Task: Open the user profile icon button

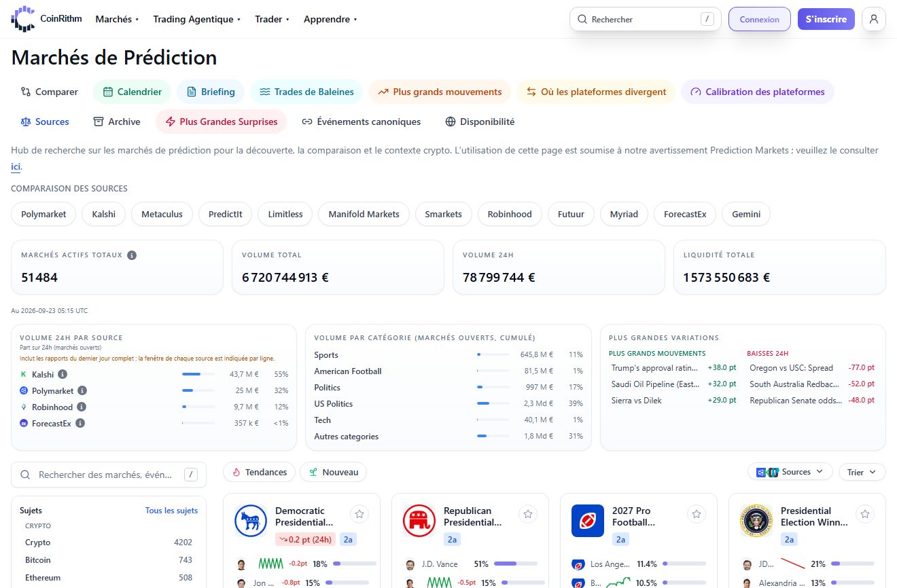Action: tap(873, 19)
